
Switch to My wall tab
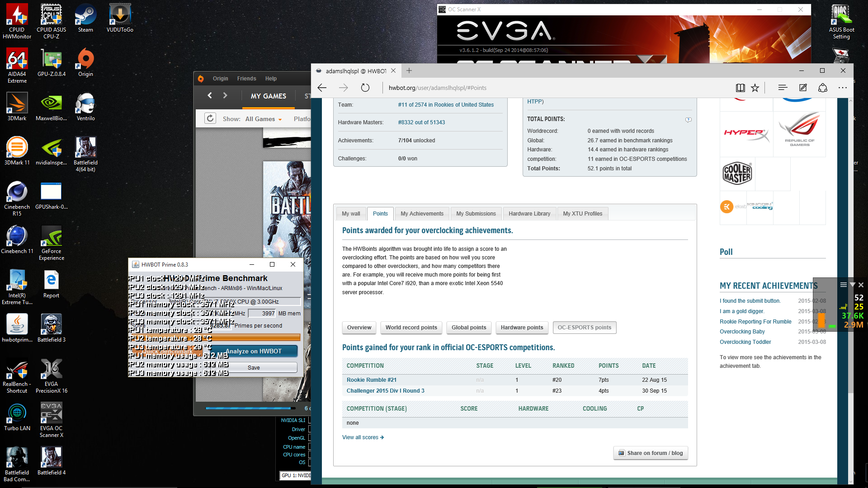pos(351,214)
